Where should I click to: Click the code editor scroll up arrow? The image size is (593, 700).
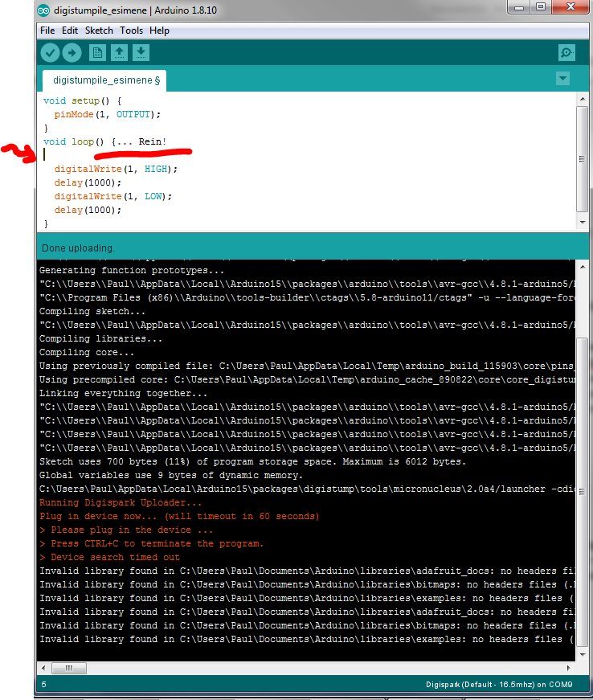pyautogui.click(x=582, y=99)
